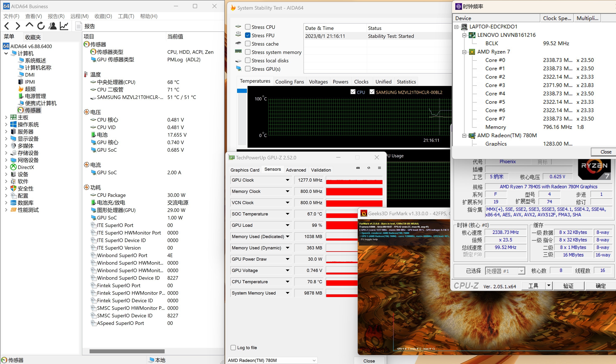
Task: Click the 验证 button in CPU-Z
Action: click(569, 286)
